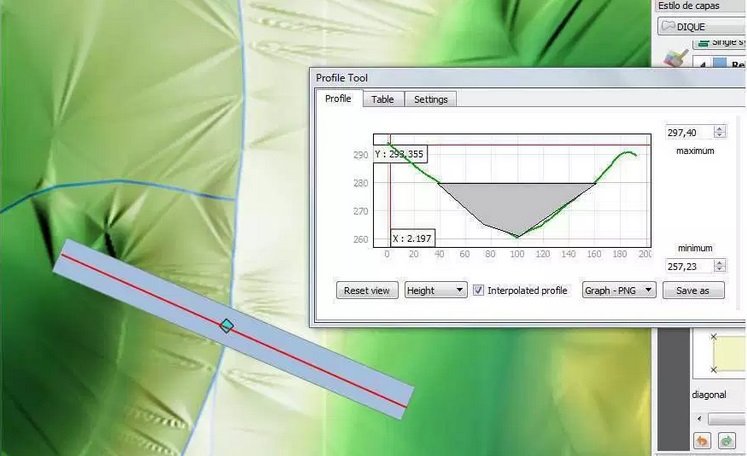Image resolution: width=747 pixels, height=456 pixels.
Task: Open the DIQUE layer selection combo box
Action: 700,27
